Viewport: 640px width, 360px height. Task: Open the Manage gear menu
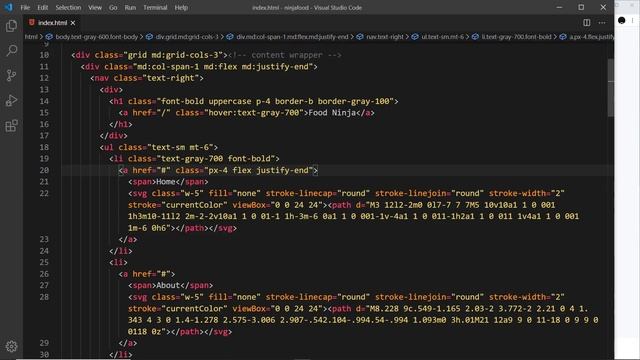tap(11, 346)
